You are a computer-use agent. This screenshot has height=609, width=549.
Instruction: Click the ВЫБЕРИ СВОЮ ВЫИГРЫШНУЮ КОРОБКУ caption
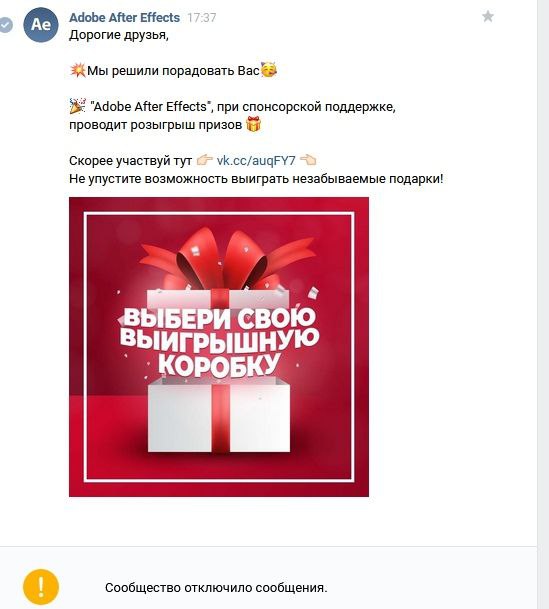coord(219,342)
